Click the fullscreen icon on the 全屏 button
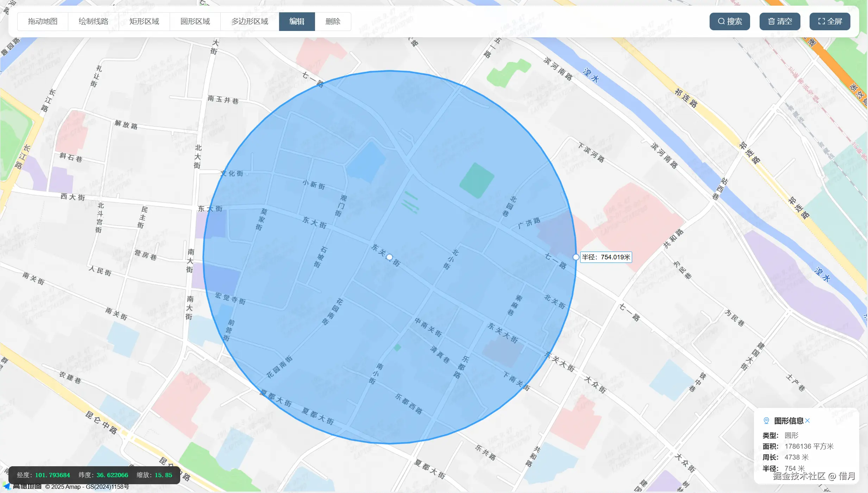868x493 pixels. 821,21
